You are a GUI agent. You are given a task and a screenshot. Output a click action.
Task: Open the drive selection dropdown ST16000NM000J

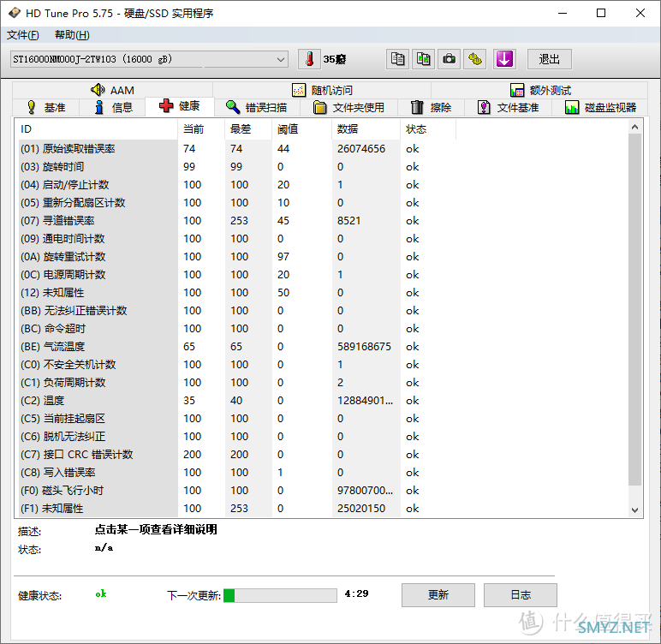point(149,59)
